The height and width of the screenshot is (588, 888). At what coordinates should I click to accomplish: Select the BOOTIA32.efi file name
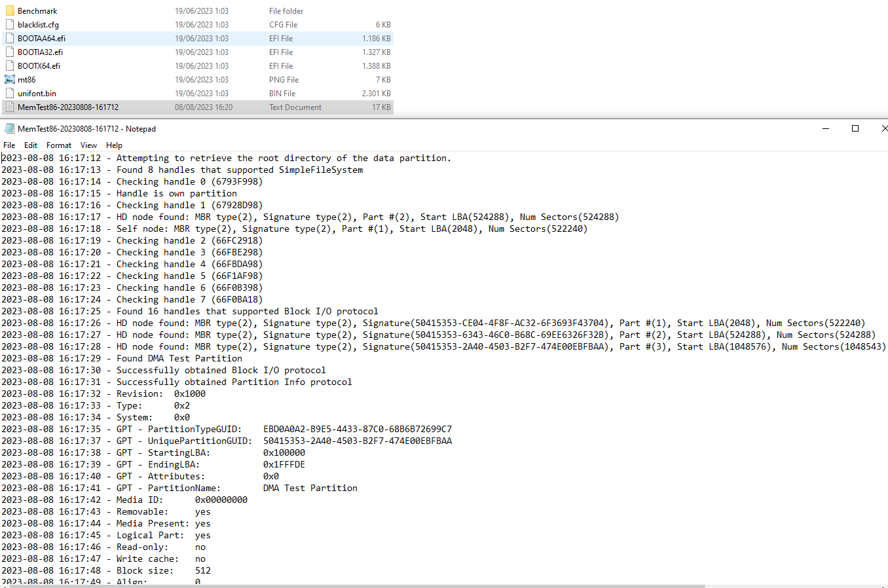(x=41, y=52)
